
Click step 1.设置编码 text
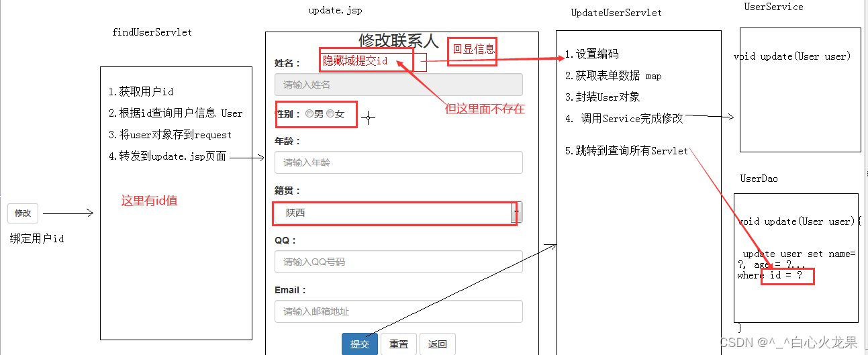point(591,54)
